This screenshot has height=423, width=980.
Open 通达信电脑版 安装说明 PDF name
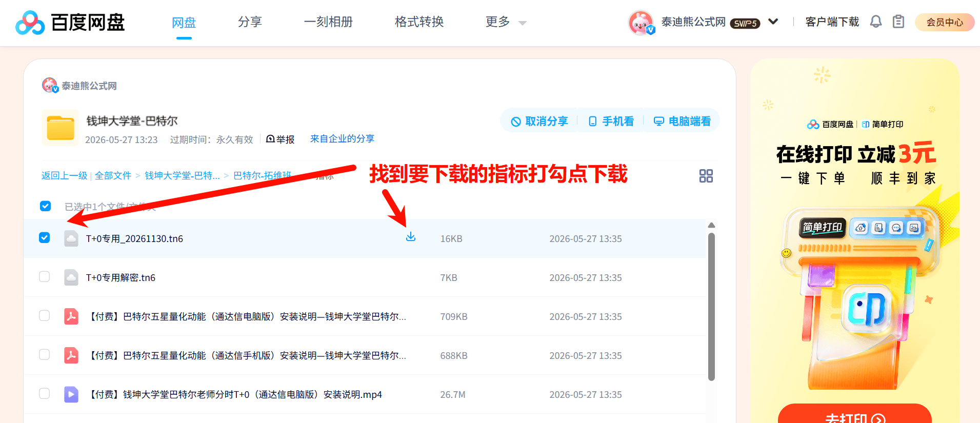click(x=248, y=316)
